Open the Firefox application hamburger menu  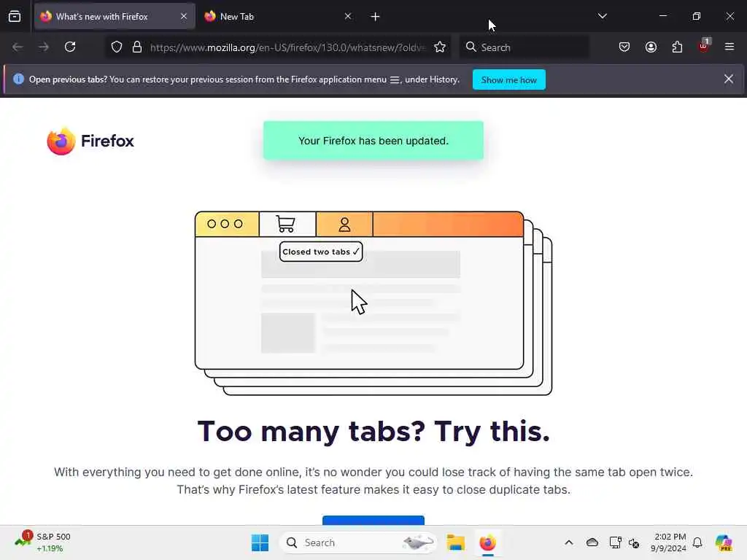[729, 47]
